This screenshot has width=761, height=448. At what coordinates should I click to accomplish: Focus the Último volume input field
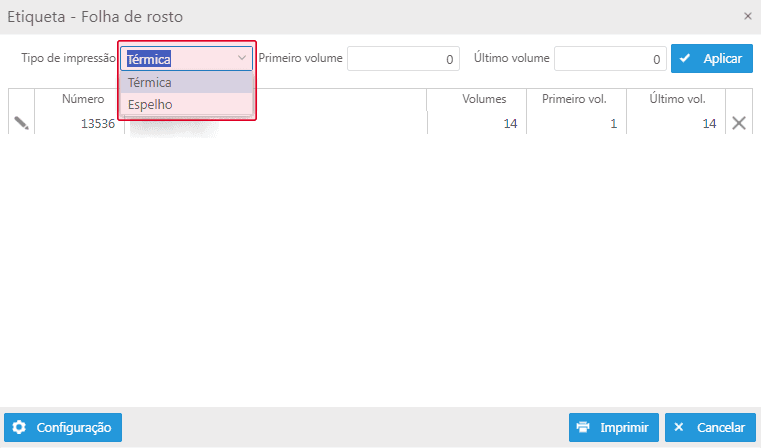pyautogui.click(x=610, y=59)
